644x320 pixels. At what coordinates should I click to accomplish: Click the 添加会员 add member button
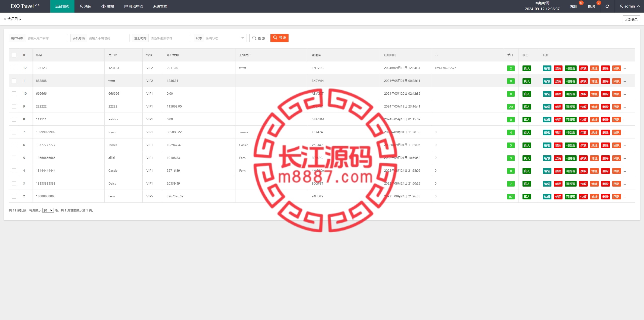point(631,19)
